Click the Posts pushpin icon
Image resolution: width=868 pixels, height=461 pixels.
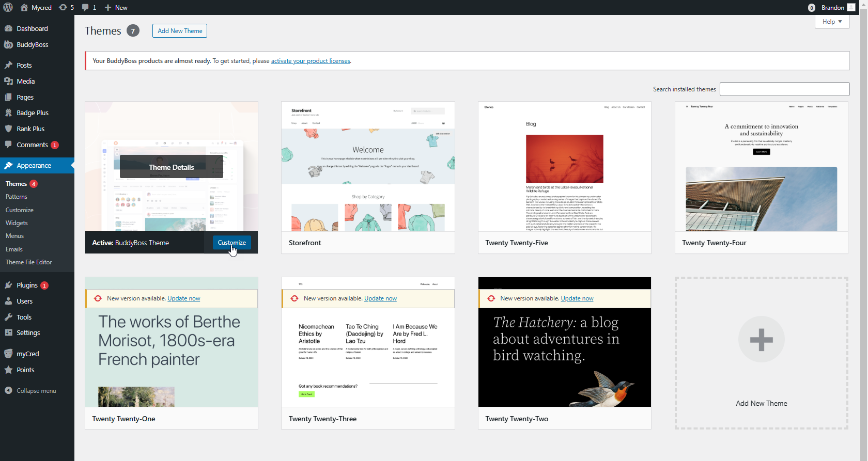8,65
